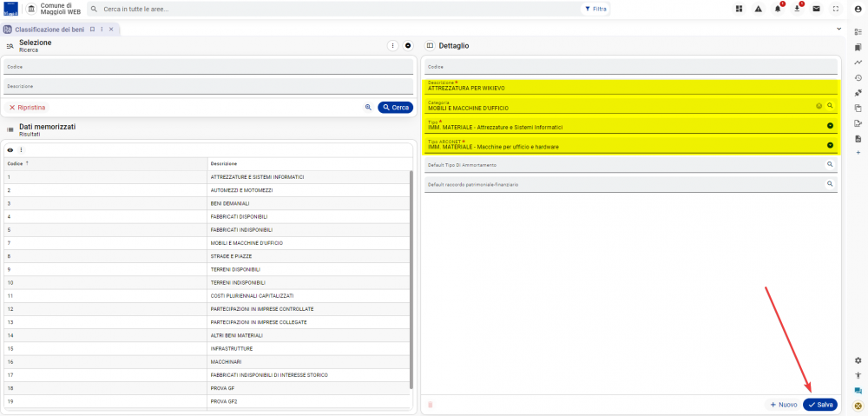
Task: Click the Comune di Maggioli WEB label
Action: pos(61,9)
